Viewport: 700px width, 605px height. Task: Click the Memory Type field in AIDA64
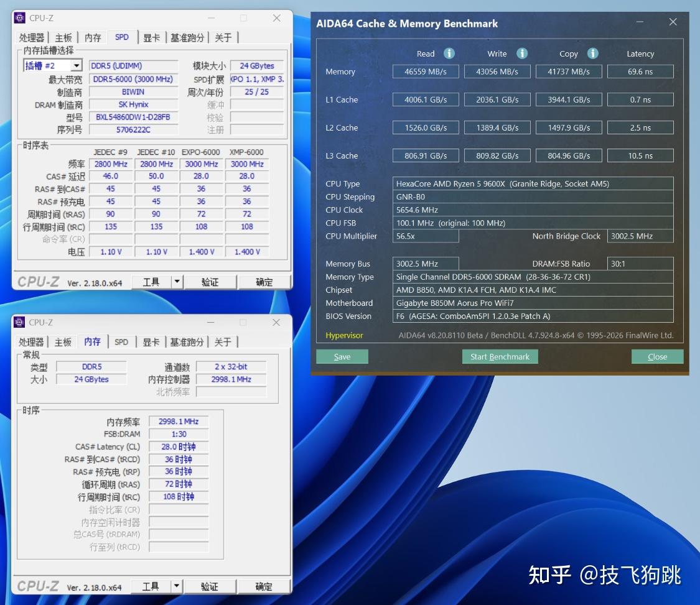tap(533, 277)
